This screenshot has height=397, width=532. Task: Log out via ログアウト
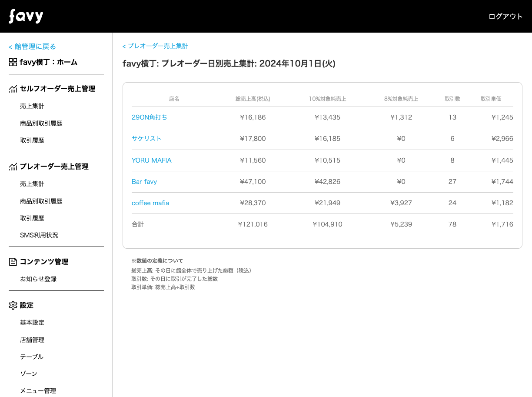point(505,17)
